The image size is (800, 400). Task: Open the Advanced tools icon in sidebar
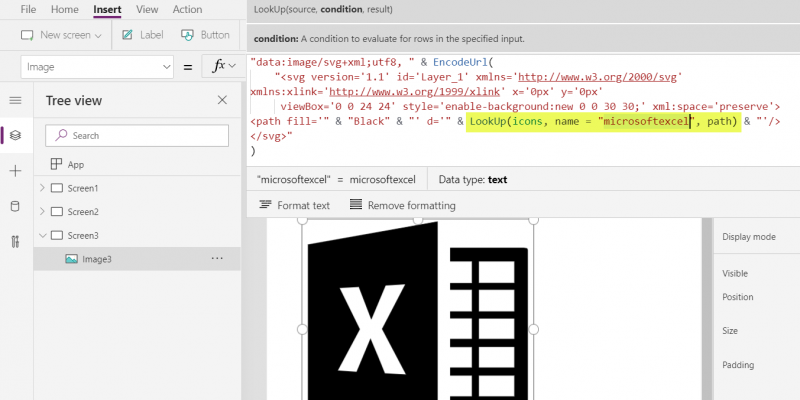click(15, 242)
